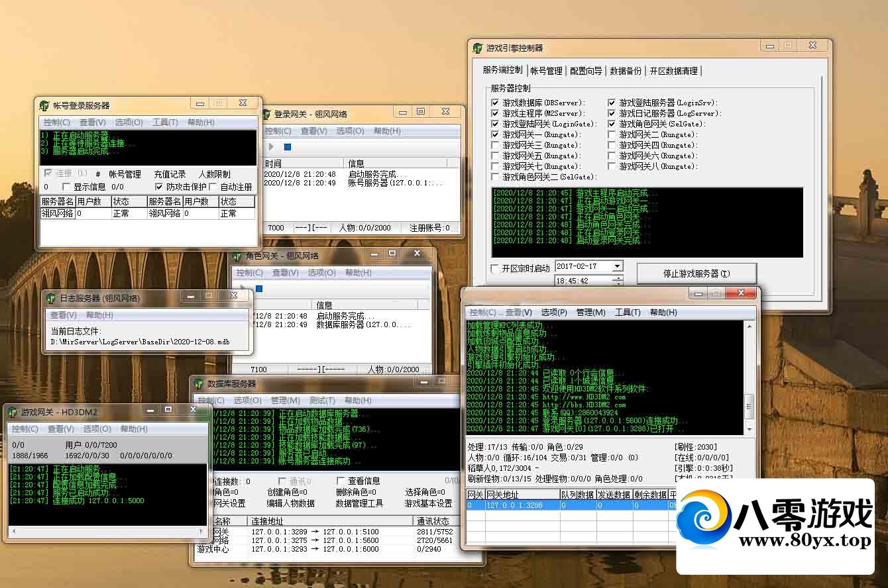Screen dimensions: 888x588
Task: Click the blue stop icon in 角色网关
Action: (259, 289)
